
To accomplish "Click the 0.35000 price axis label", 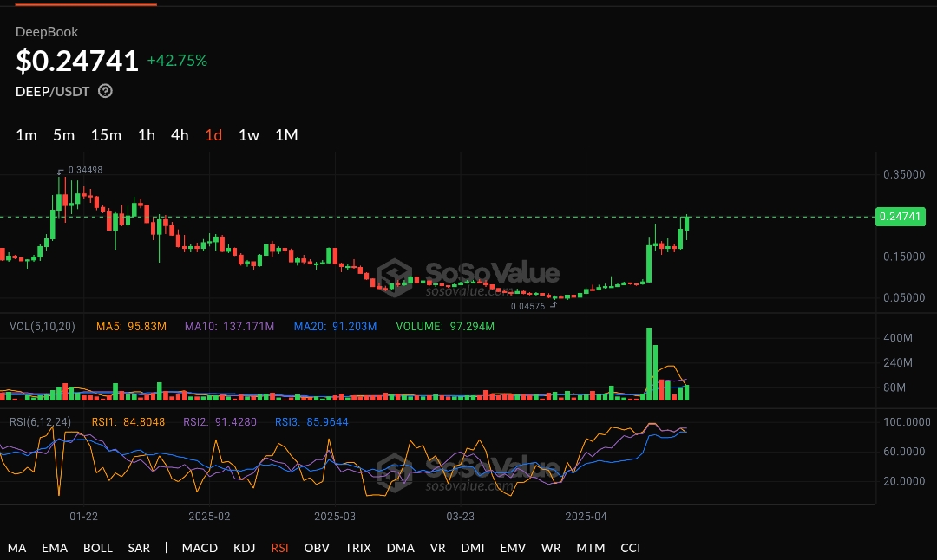I will pyautogui.click(x=904, y=174).
